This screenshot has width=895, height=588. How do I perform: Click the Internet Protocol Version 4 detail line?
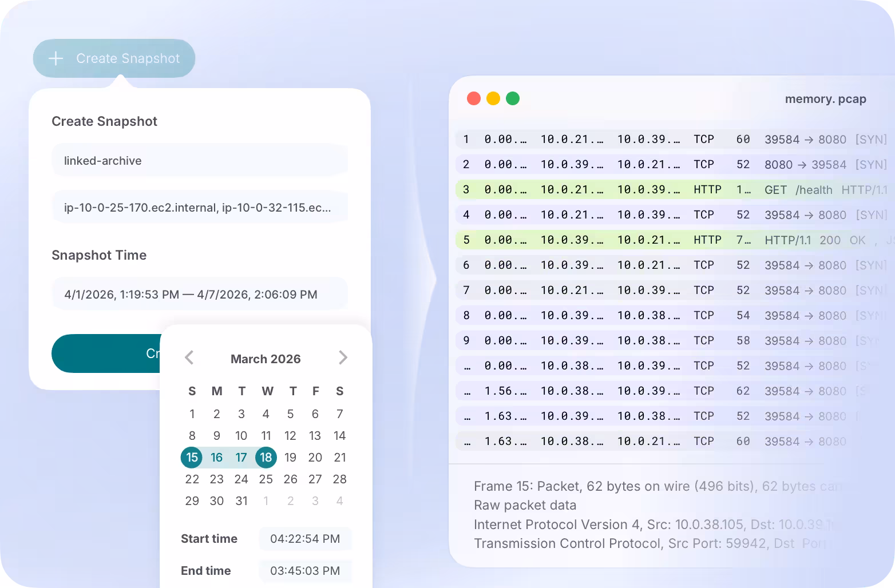[x=656, y=525]
